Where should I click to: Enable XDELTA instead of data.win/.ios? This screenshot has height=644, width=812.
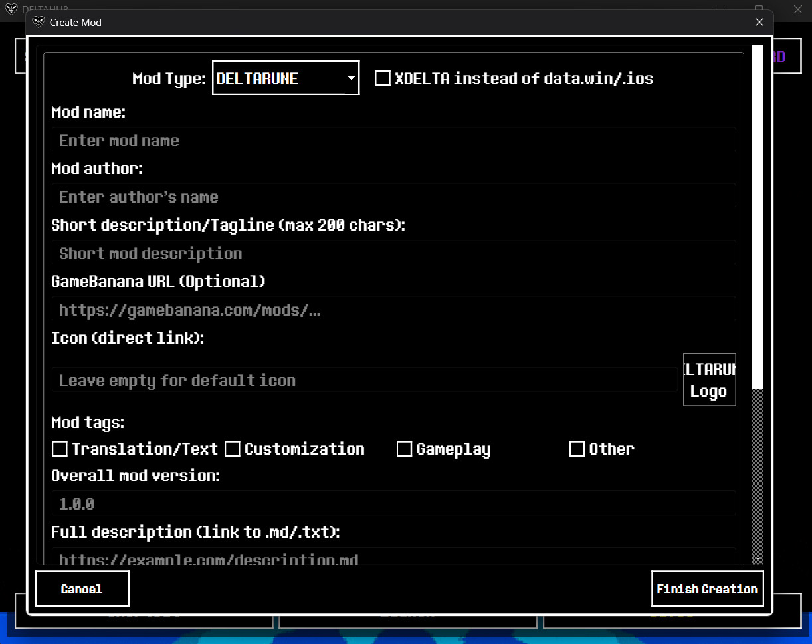click(383, 78)
